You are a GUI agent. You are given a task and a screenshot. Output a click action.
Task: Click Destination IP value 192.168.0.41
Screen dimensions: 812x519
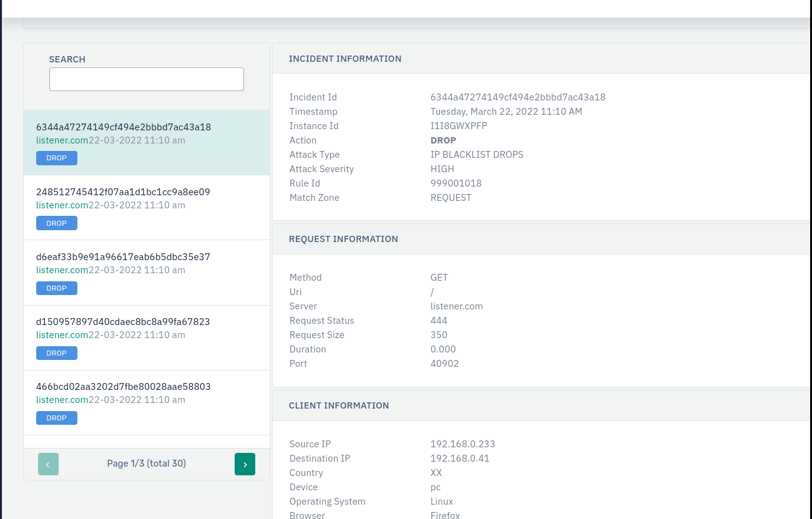pos(460,458)
